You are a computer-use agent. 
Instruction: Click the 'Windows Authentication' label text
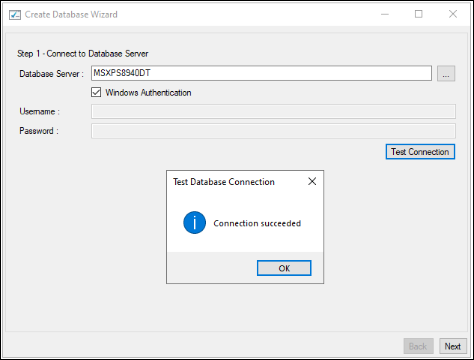pyautogui.click(x=148, y=92)
